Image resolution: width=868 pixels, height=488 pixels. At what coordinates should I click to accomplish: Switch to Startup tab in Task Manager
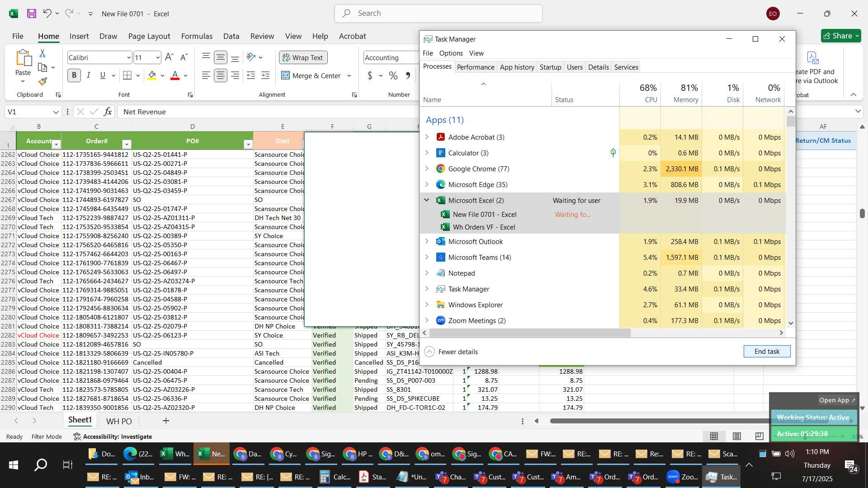550,67
